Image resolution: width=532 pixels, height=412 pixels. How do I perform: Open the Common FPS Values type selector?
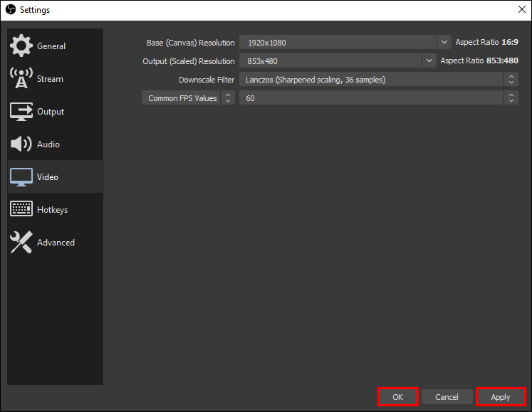188,98
